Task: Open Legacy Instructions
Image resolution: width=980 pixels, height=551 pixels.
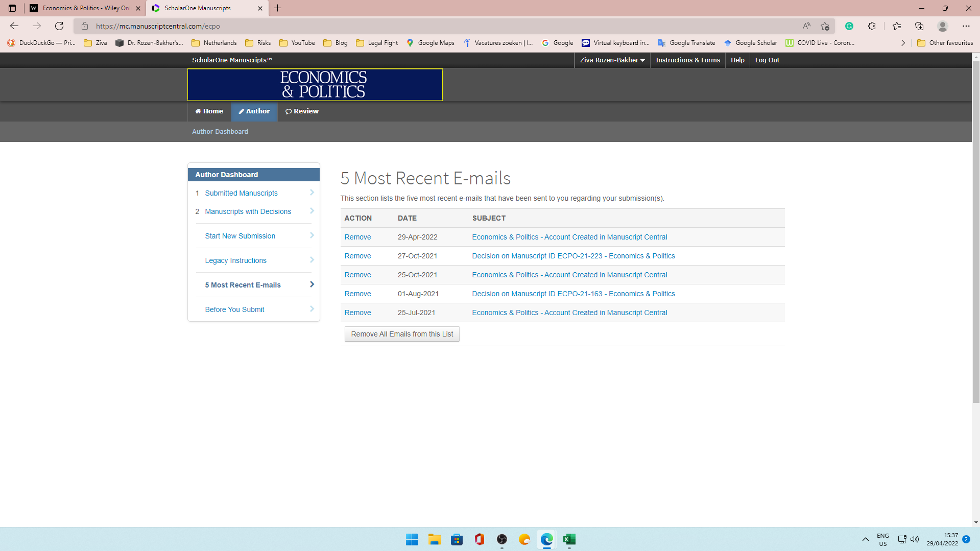Action: coord(236,260)
